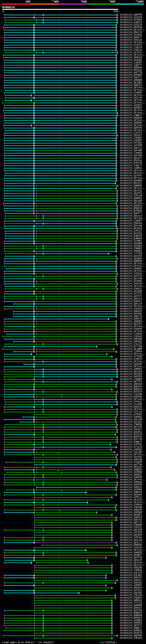146x644 pixels.
Task: Select hit label UniRef100_B3NKK9
Action: point(131,238)
